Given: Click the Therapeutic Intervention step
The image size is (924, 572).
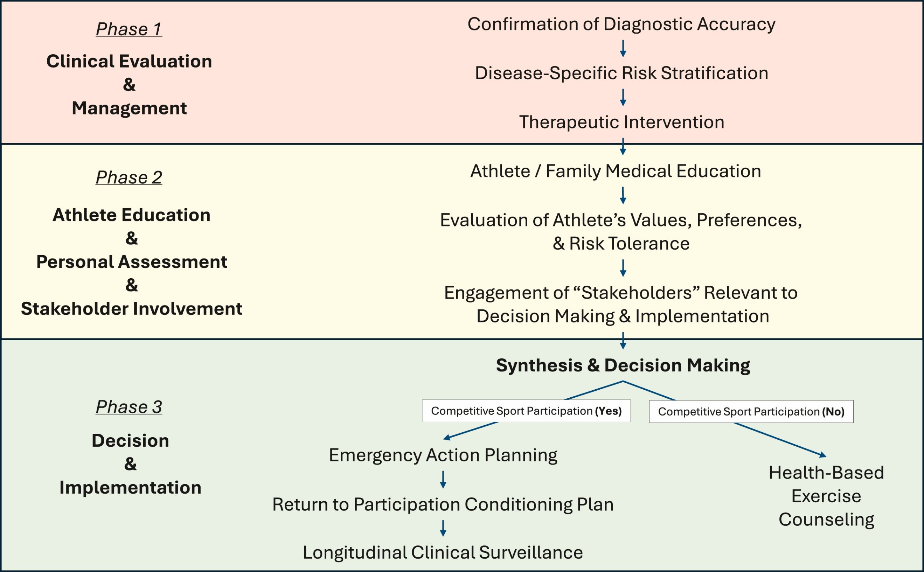Looking at the screenshot, I should 621,122.
